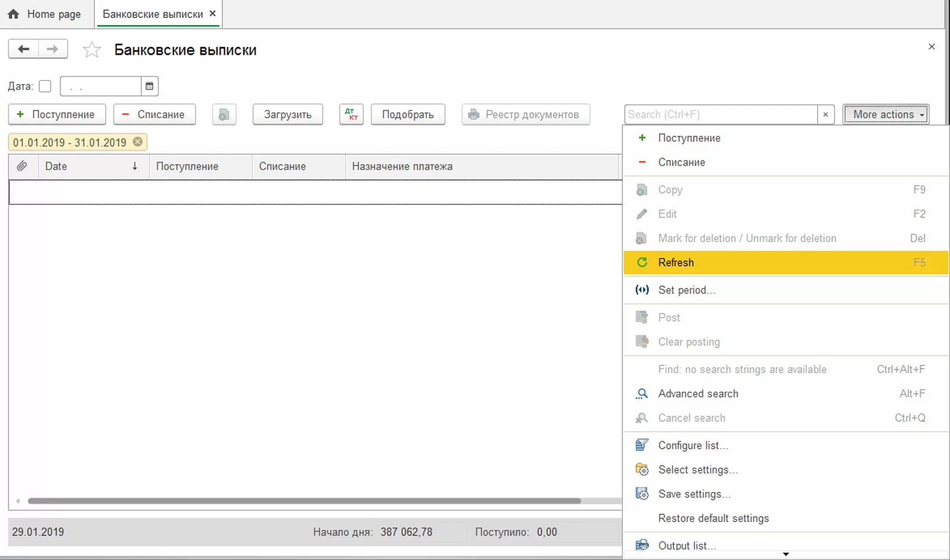The width and height of the screenshot is (950, 560).
Task: Select Output list... from the menu
Action: (x=786, y=545)
